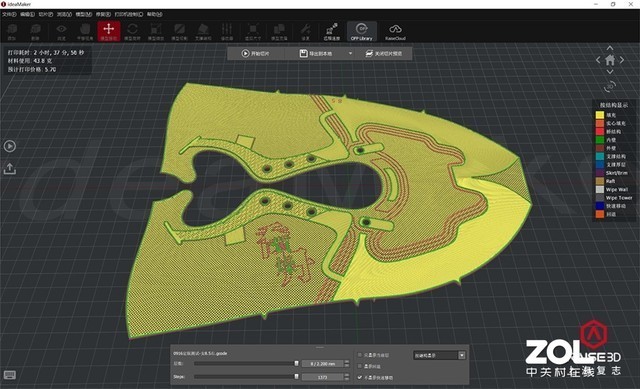This screenshot has width=640, height=389.
Task: Click the tan Raft color swatch
Action: 600,181
